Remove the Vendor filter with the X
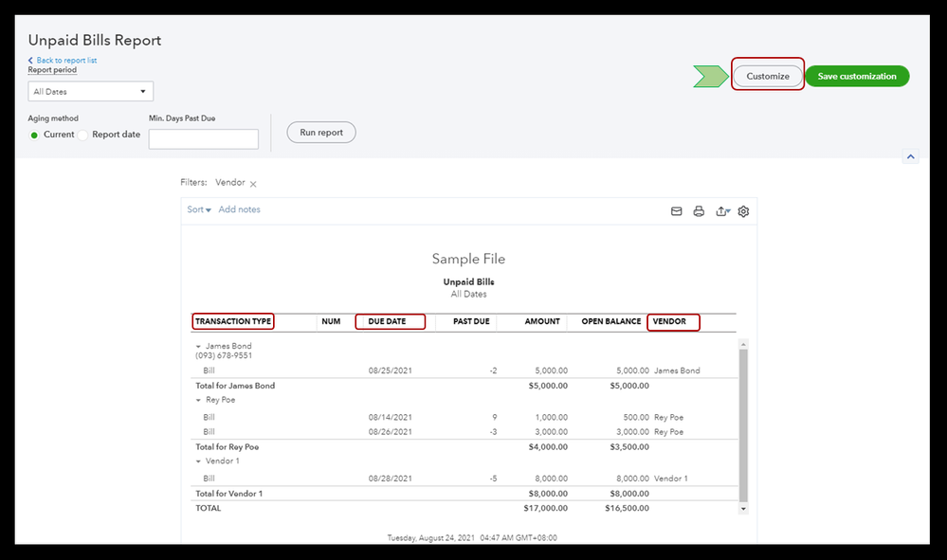Image resolution: width=947 pixels, height=560 pixels. pyautogui.click(x=253, y=184)
